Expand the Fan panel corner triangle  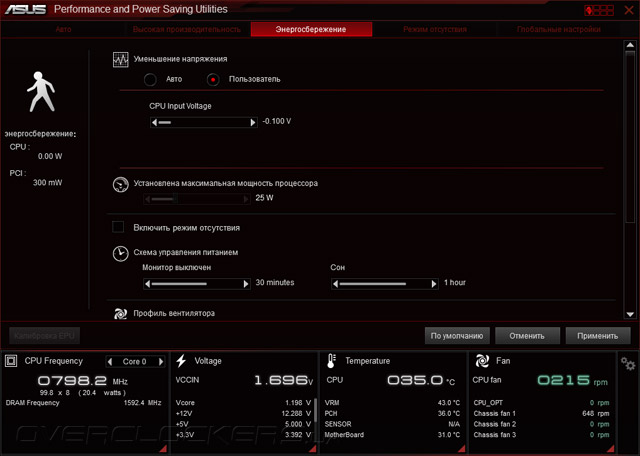pos(610,449)
